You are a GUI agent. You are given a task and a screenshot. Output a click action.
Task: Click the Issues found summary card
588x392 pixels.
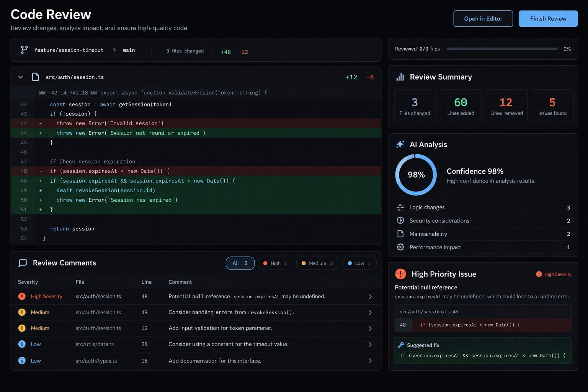552,106
